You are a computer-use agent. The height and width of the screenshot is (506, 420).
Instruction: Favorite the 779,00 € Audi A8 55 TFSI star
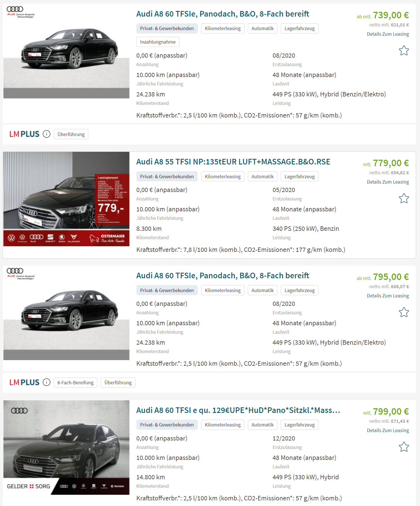[x=404, y=198]
